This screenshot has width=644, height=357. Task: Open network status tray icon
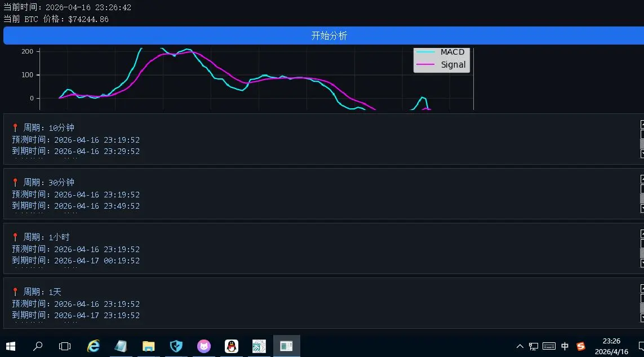click(534, 346)
